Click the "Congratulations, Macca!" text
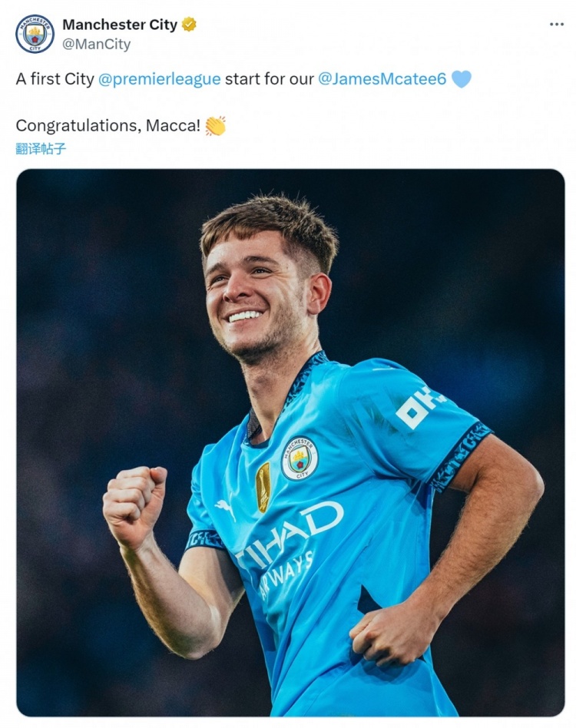Image resolution: width=576 pixels, height=728 pixels. (108, 125)
